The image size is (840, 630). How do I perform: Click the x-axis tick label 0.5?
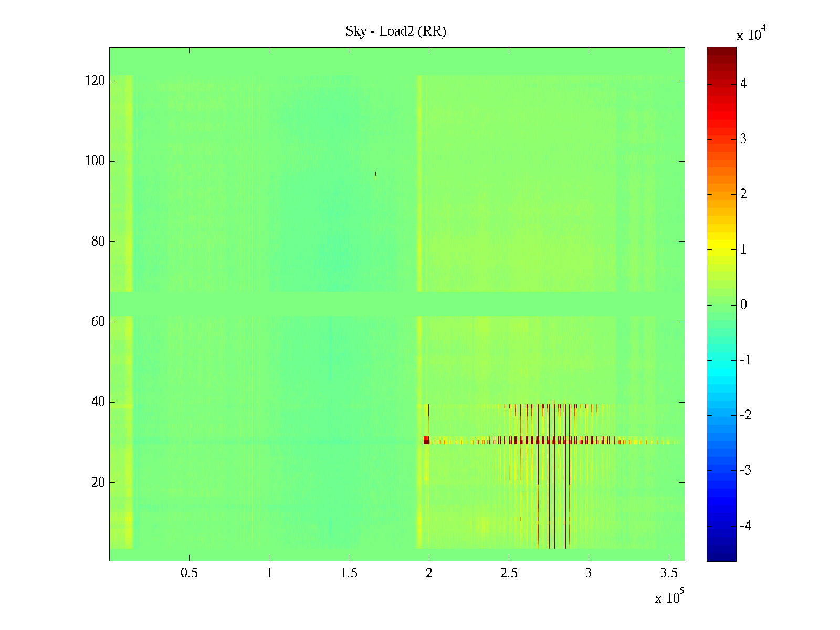[189, 573]
